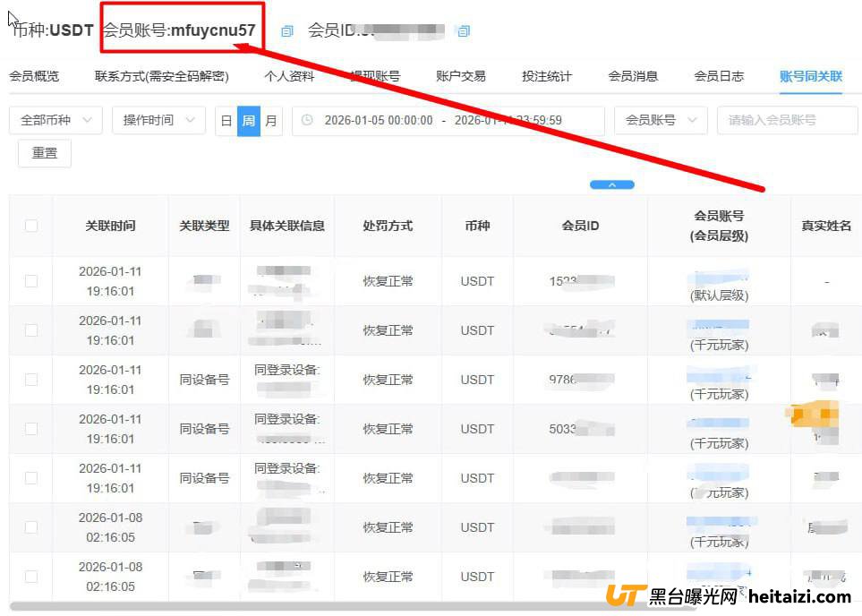Screen dimensions: 862x616
Task: Go to the 会员消息 tab
Action: 633,76
